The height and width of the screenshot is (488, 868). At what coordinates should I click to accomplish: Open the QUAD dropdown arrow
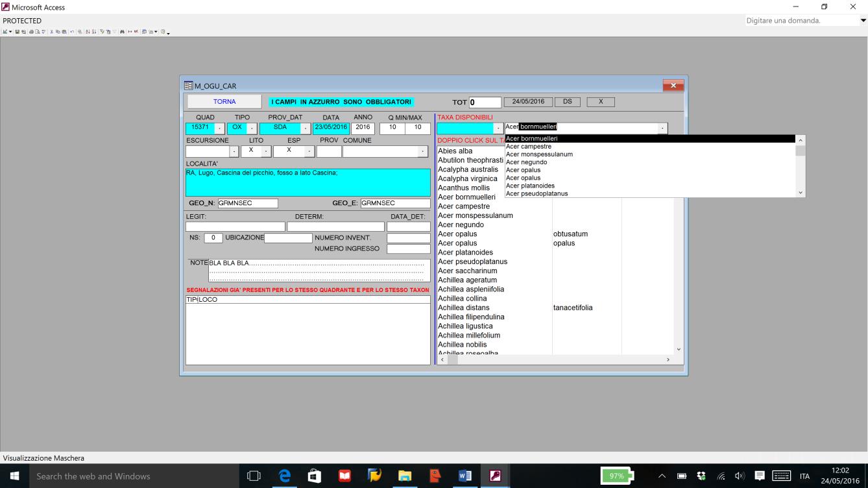[x=219, y=128]
